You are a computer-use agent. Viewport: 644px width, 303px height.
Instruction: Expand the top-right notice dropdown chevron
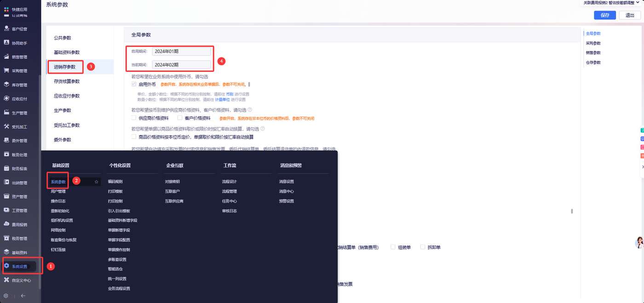point(638,2)
